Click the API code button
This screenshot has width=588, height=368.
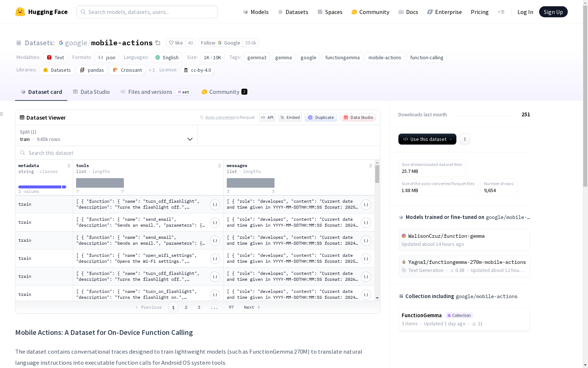click(267, 117)
